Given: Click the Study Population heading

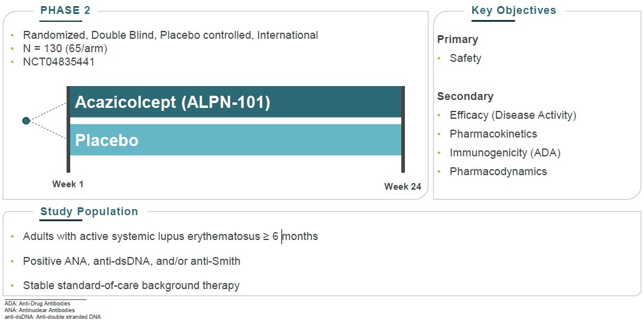Looking at the screenshot, I should click(x=89, y=212).
